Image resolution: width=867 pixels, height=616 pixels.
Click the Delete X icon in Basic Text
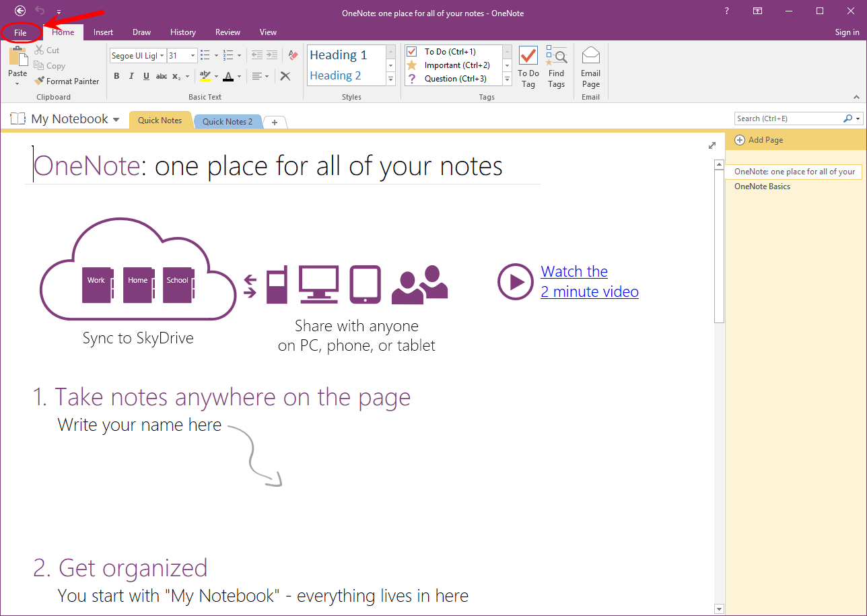pos(285,76)
